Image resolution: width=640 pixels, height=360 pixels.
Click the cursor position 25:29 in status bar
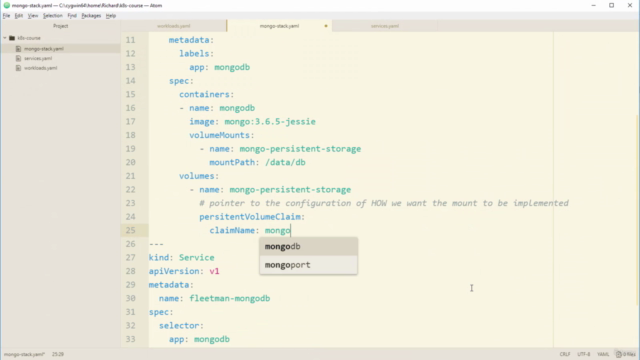(x=58, y=354)
